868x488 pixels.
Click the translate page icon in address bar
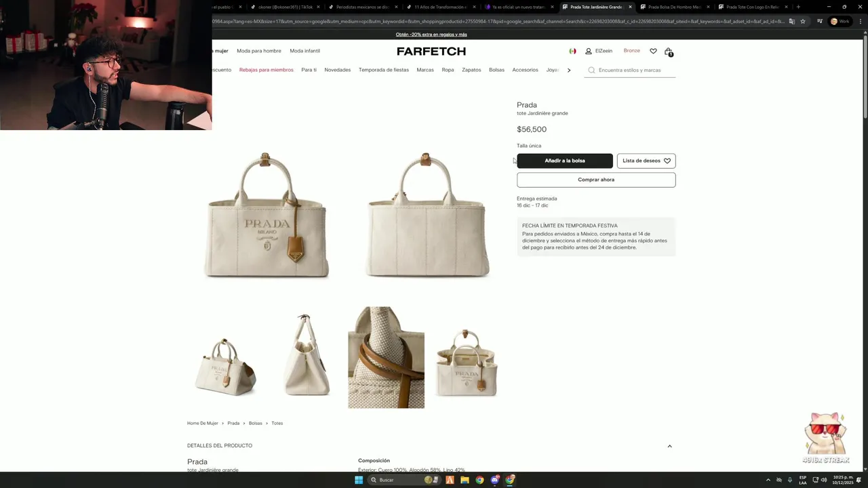pyautogui.click(x=791, y=21)
